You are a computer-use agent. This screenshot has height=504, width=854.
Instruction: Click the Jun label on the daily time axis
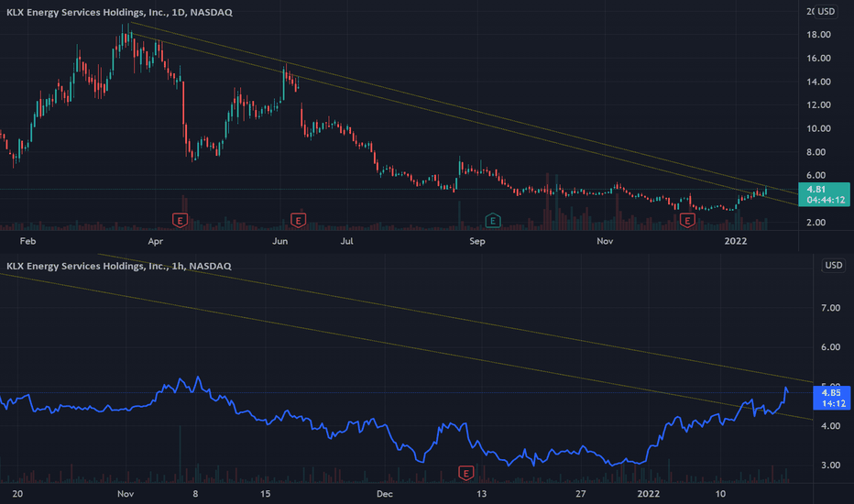click(280, 241)
